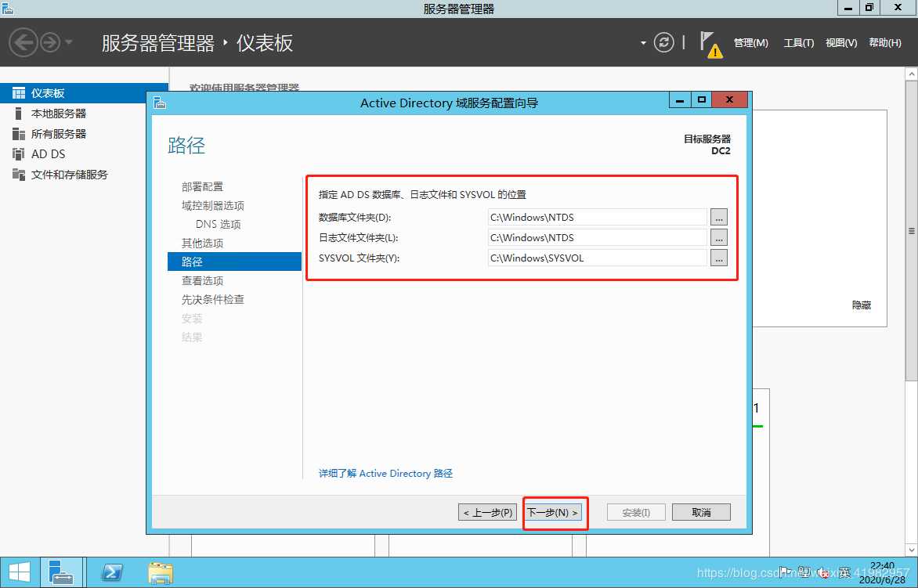Open the 帮助(H) menu
Image resolution: width=918 pixels, height=588 pixels.
pyautogui.click(x=884, y=43)
